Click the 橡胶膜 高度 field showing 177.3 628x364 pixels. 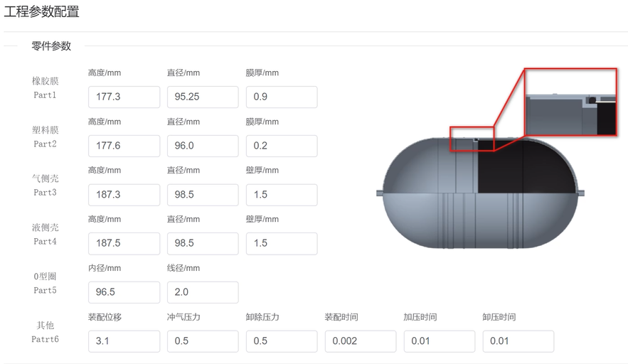pos(124,97)
